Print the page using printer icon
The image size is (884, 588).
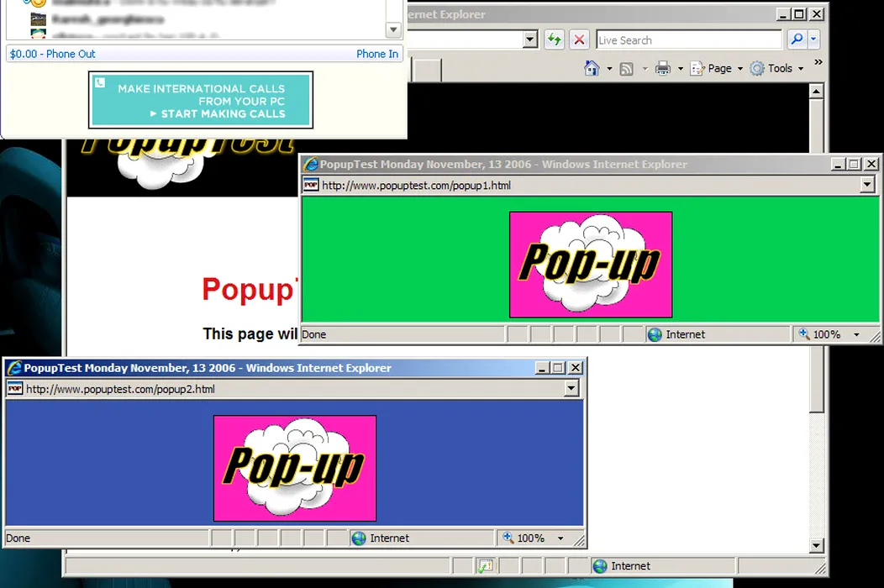click(x=663, y=68)
